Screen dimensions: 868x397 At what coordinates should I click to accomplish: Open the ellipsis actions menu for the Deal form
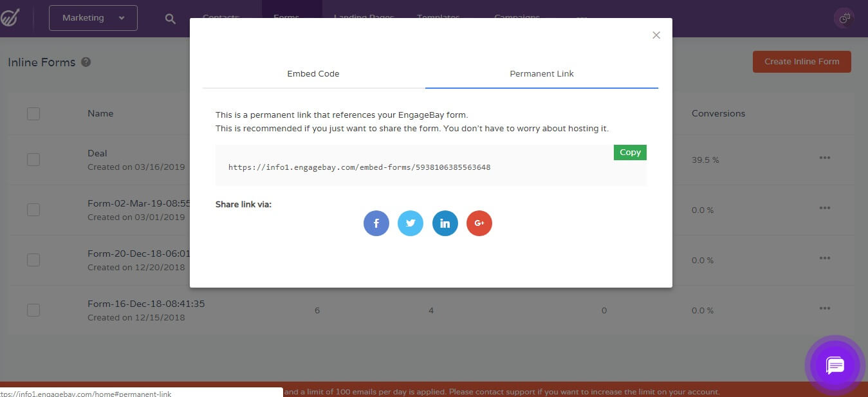point(825,158)
